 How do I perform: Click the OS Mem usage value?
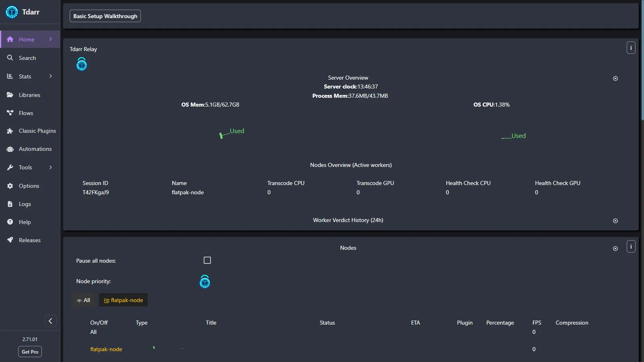pyautogui.click(x=222, y=105)
